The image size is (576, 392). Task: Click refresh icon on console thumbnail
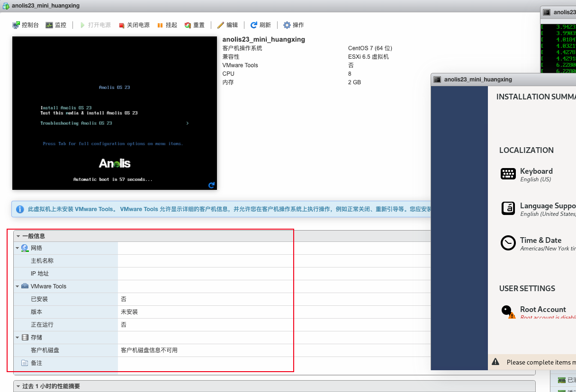coord(211,185)
